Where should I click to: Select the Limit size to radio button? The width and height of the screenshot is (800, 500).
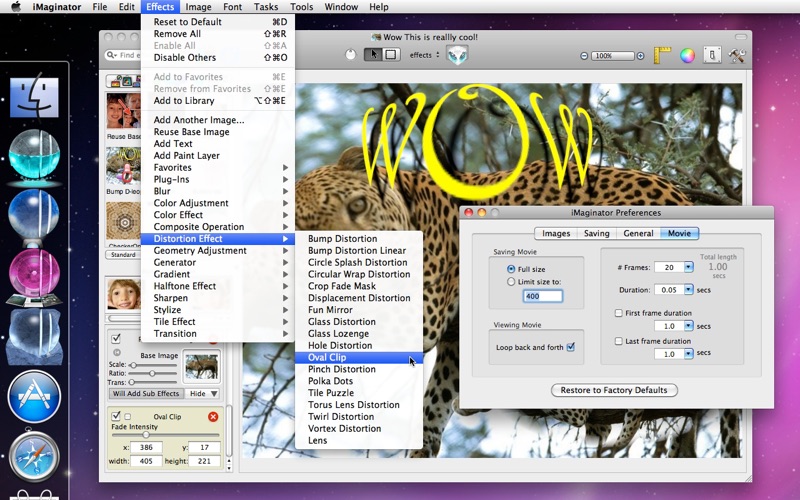511,282
